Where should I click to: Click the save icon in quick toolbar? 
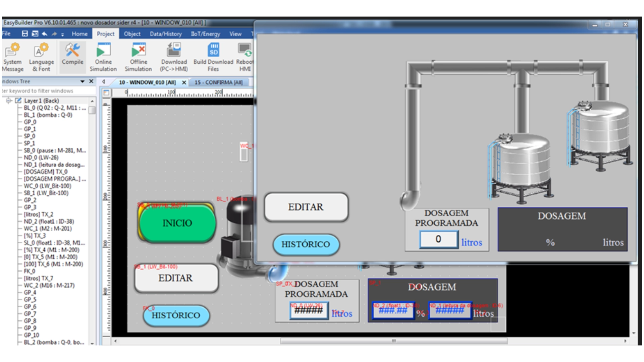pos(25,34)
